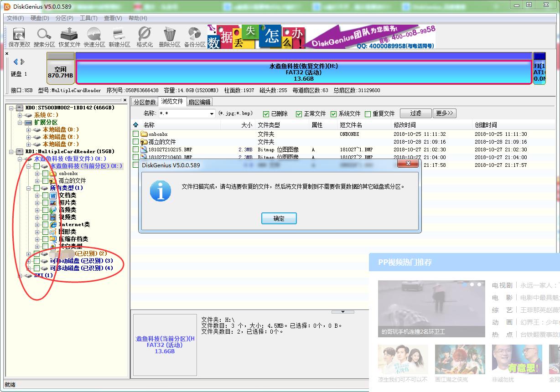This screenshot has height=392, width=560.
Task: Disable the 已删除 (deleted) file filter checkbox
Action: pos(266,113)
